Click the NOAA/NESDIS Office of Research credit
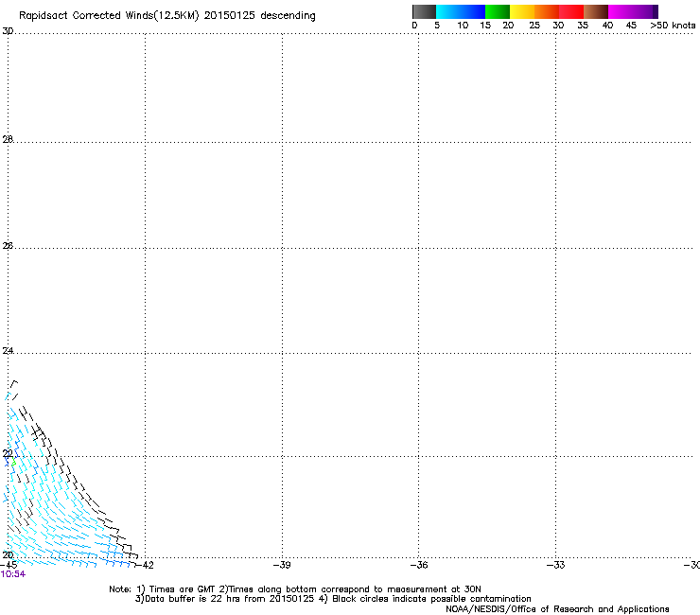The height and width of the screenshot is (615, 700). click(557, 609)
